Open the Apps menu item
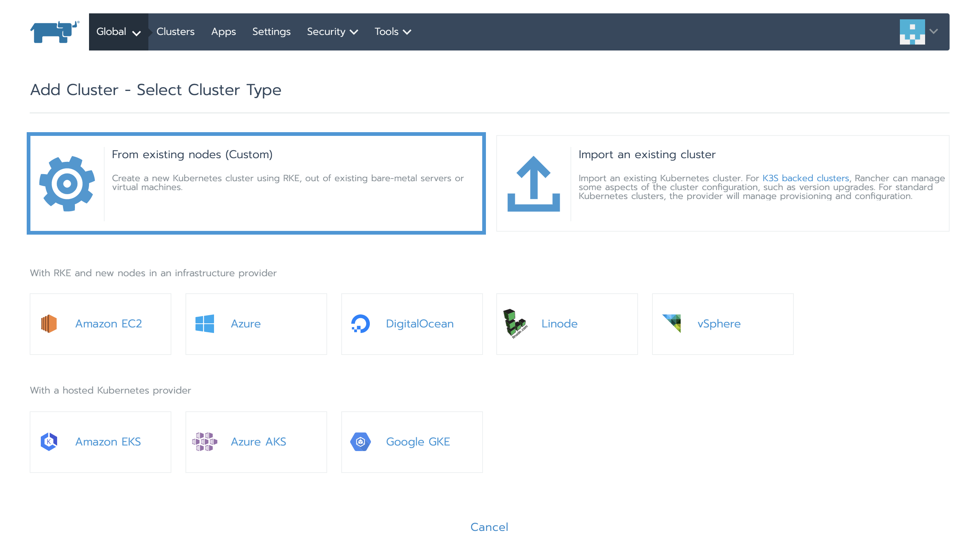 tap(223, 32)
